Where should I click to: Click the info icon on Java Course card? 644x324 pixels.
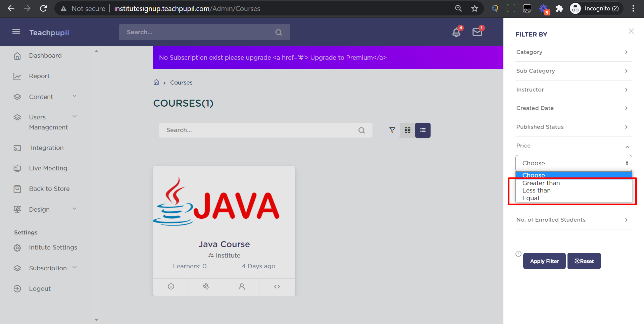[171, 286]
